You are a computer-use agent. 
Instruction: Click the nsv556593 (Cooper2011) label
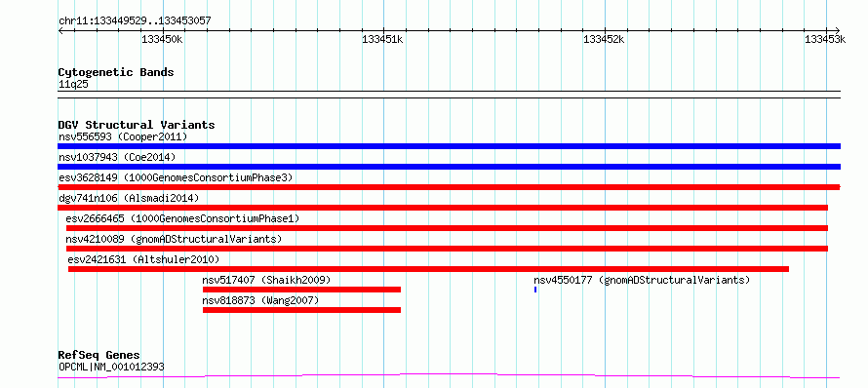(x=123, y=136)
